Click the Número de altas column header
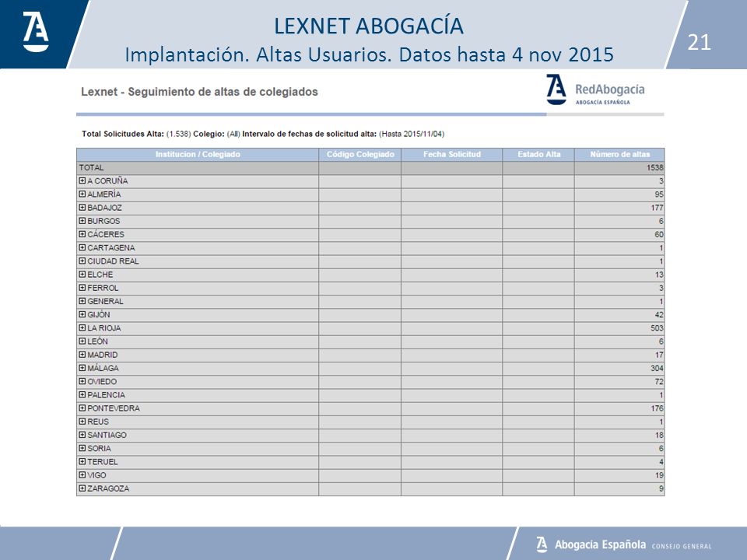The height and width of the screenshot is (560, 747). point(619,154)
